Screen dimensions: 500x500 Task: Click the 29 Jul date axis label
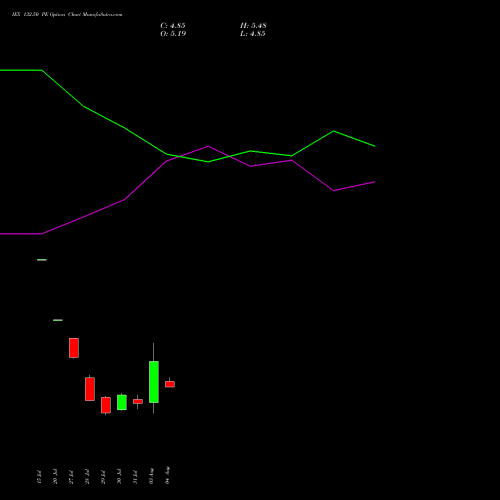(103, 477)
